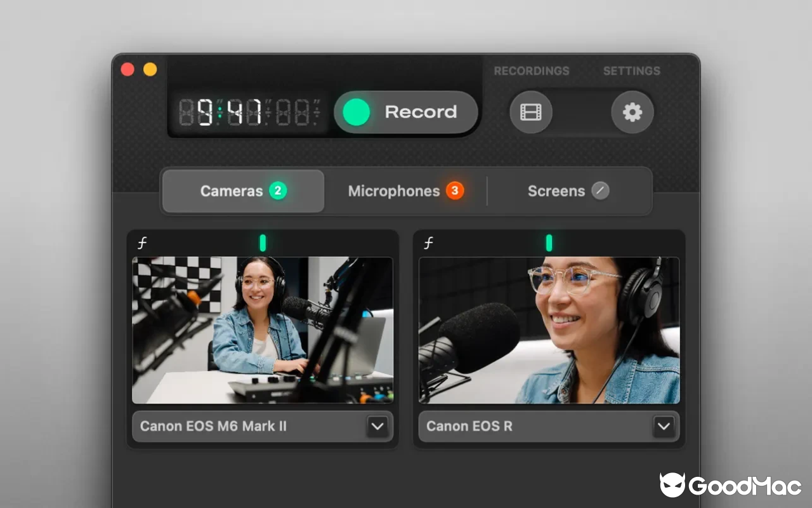Click the ƒ icon on Canon EOS R preview
Screen dimensions: 812x508
(x=428, y=242)
